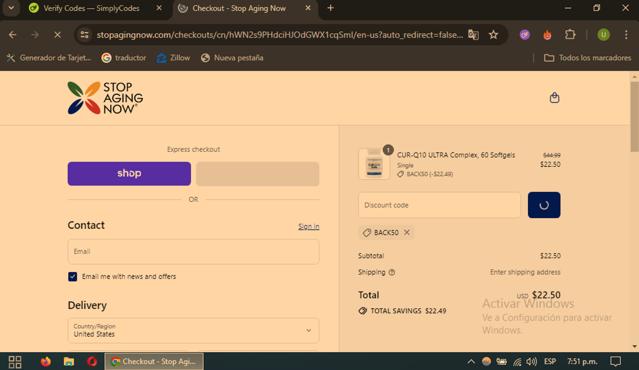Open the translate page icon
The height and width of the screenshot is (370, 639).
(473, 35)
